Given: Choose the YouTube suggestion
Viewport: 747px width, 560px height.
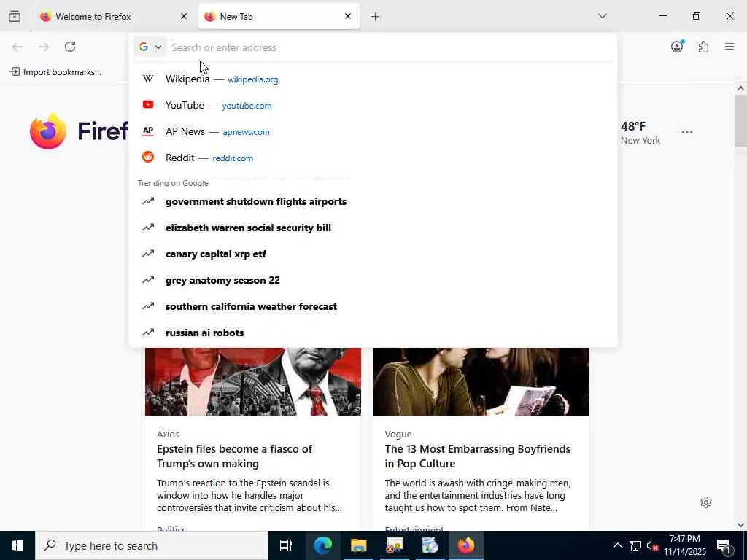Looking at the screenshot, I should [373, 105].
